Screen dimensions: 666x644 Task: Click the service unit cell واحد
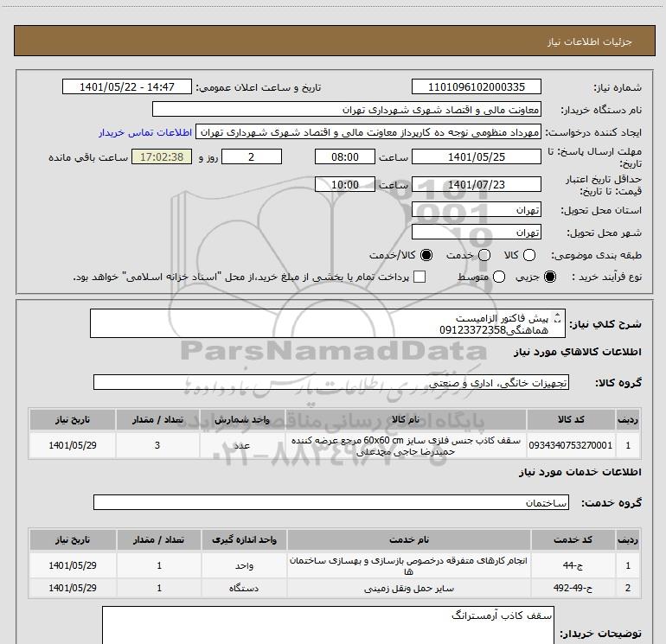(x=244, y=565)
